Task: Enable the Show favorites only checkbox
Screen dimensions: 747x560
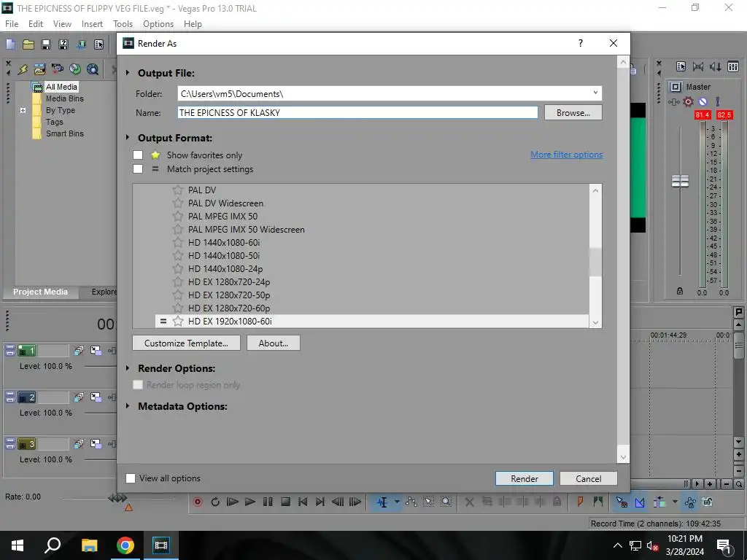Action: click(x=138, y=155)
